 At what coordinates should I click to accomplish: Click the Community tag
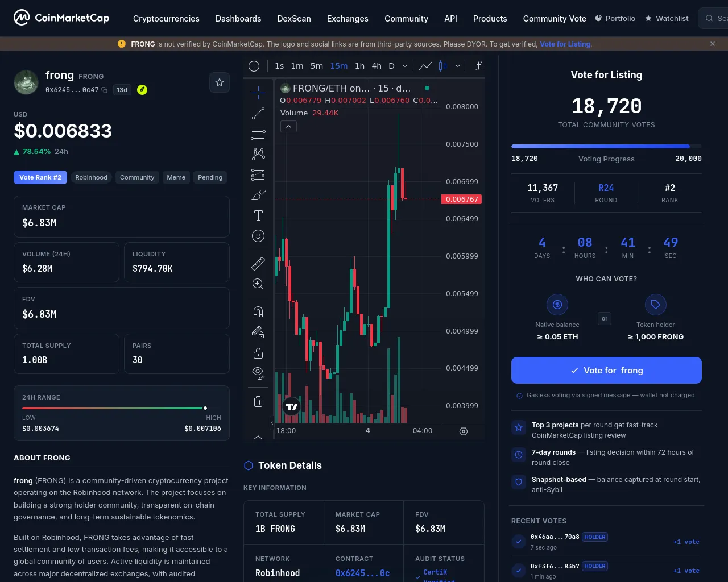click(137, 177)
